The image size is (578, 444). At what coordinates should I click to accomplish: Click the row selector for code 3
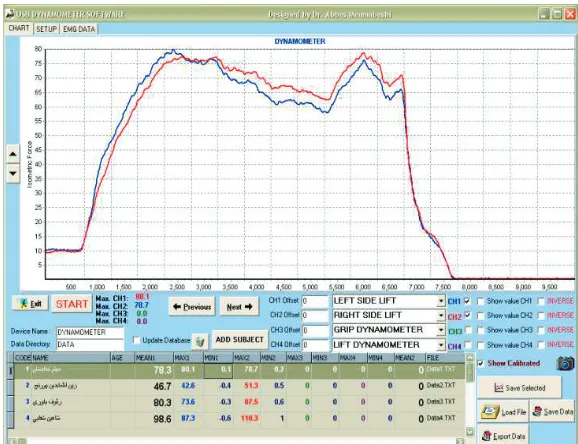10,402
